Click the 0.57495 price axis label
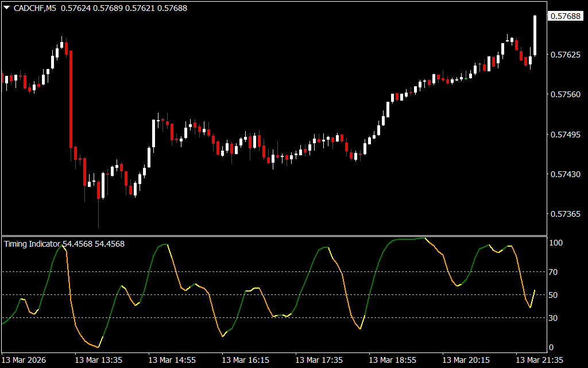Image resolution: width=588 pixels, height=368 pixels. [565, 135]
